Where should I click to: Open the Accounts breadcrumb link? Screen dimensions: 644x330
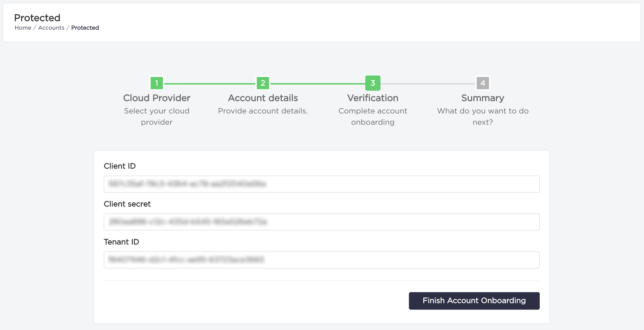51,28
